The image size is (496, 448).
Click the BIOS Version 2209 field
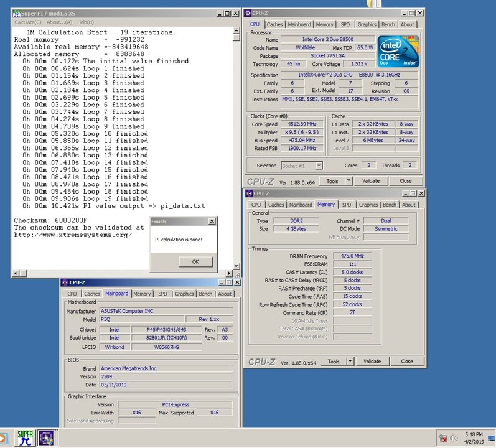click(x=166, y=376)
